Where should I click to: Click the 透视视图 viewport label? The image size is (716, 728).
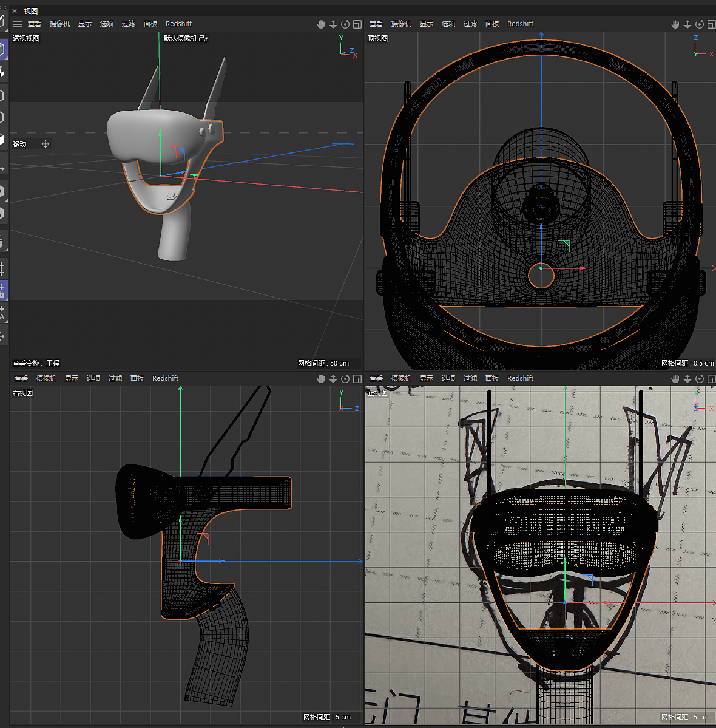click(x=26, y=38)
